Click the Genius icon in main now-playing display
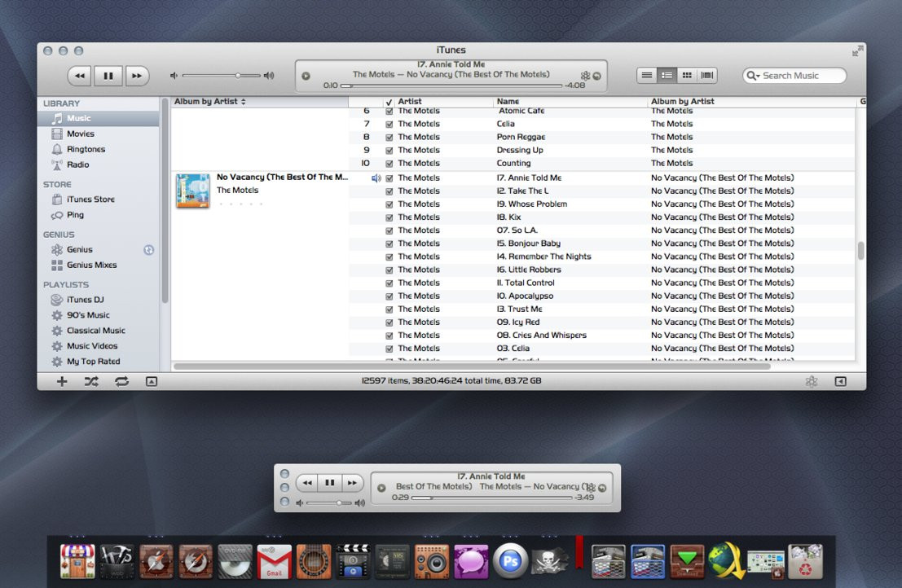This screenshot has width=902, height=588. [585, 76]
